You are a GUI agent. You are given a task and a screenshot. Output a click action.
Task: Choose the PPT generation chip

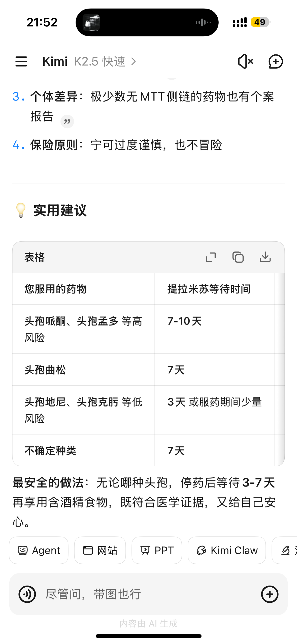(157, 550)
